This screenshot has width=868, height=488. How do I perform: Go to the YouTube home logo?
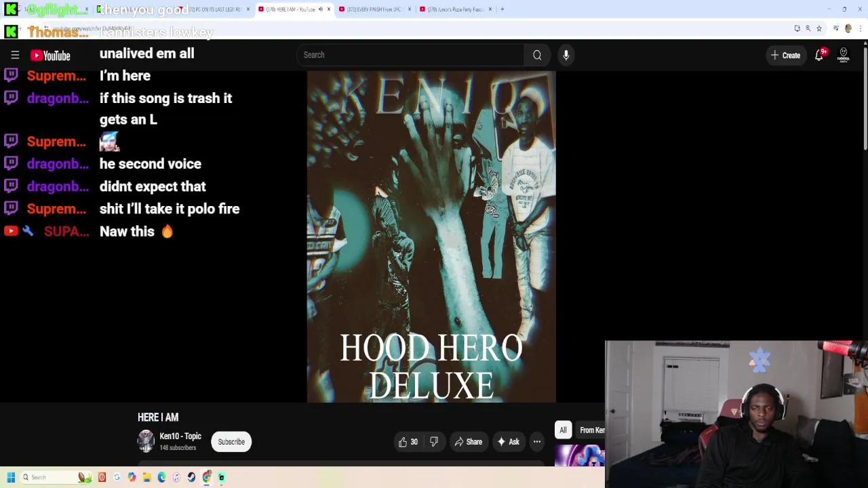50,55
